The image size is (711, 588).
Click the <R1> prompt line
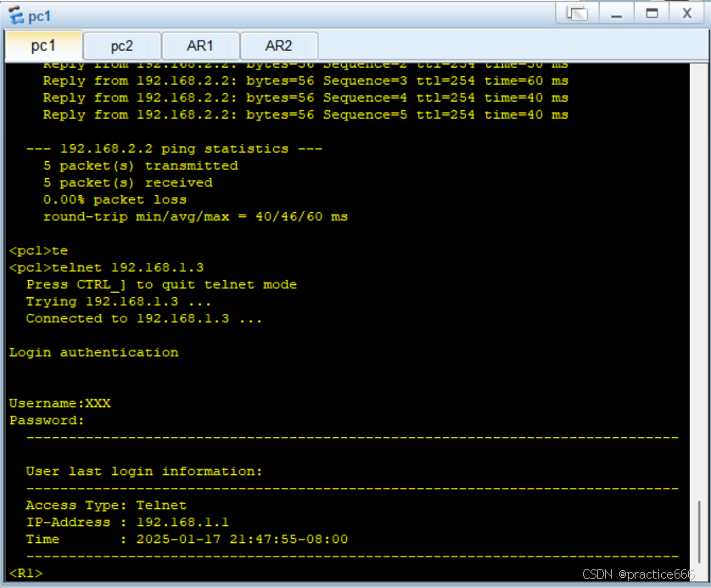coord(25,573)
